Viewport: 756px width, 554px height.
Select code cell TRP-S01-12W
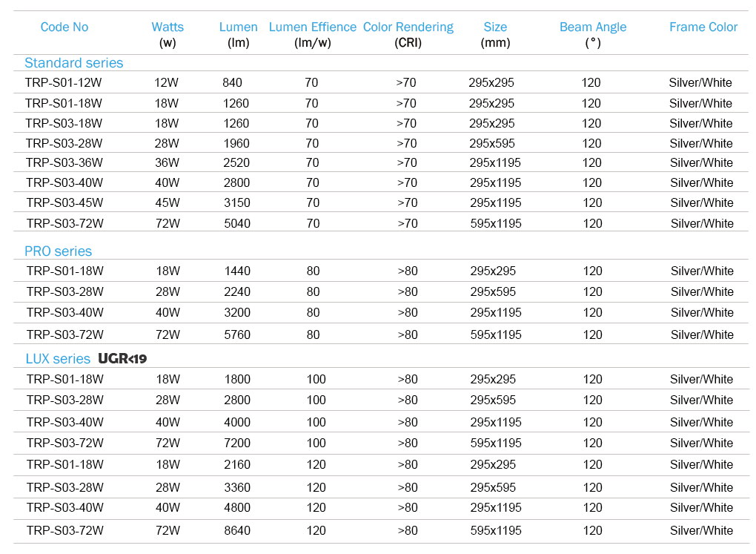coord(64,82)
